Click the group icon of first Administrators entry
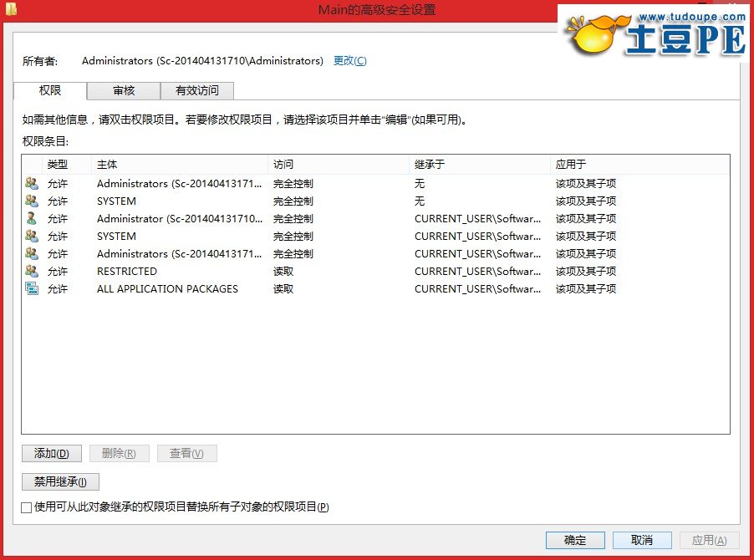The image size is (754, 560). tap(32, 183)
